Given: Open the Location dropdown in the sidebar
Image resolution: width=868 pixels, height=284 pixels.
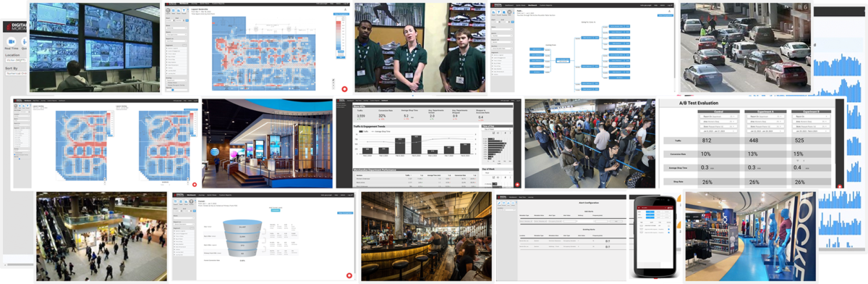Looking at the screenshot, I should pyautogui.click(x=15, y=60).
